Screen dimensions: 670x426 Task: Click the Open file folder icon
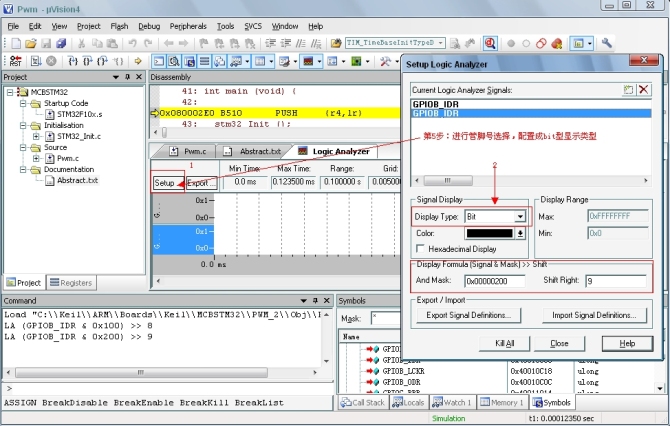click(x=31, y=43)
